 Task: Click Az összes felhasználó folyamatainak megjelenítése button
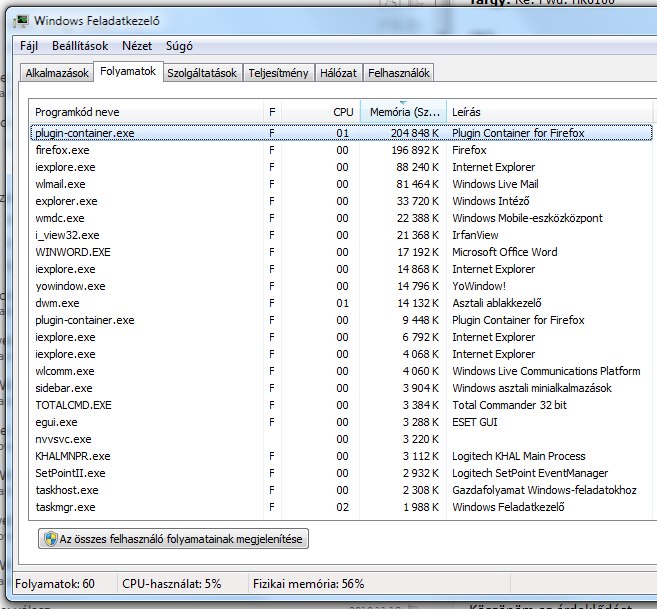point(172,539)
